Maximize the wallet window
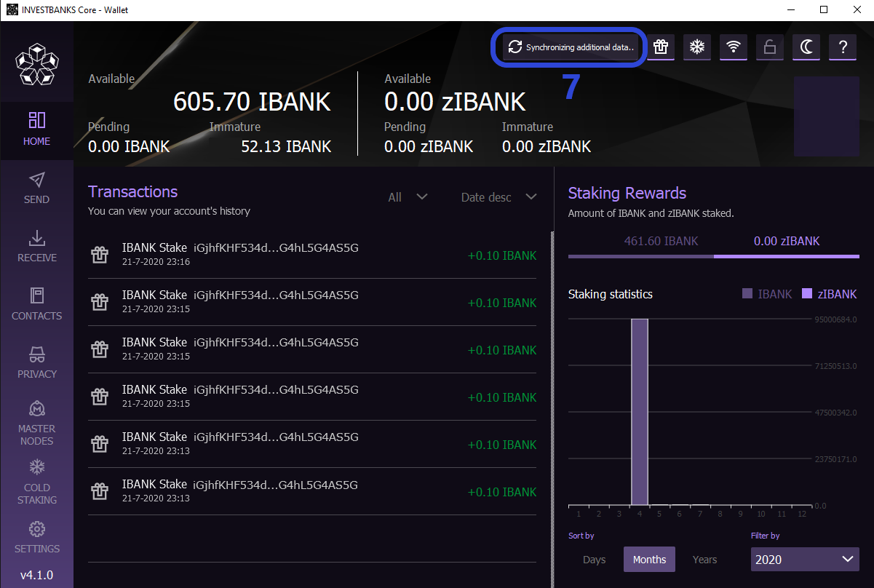874x588 pixels. click(x=824, y=9)
